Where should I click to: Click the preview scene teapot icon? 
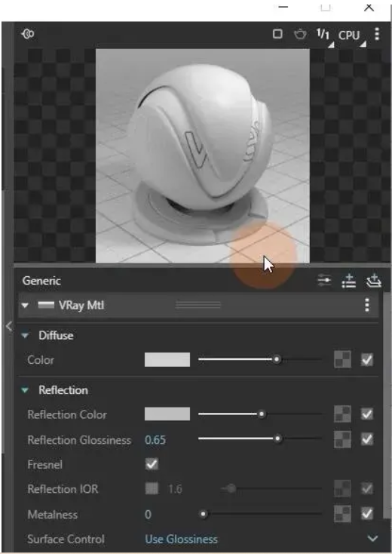click(x=300, y=34)
